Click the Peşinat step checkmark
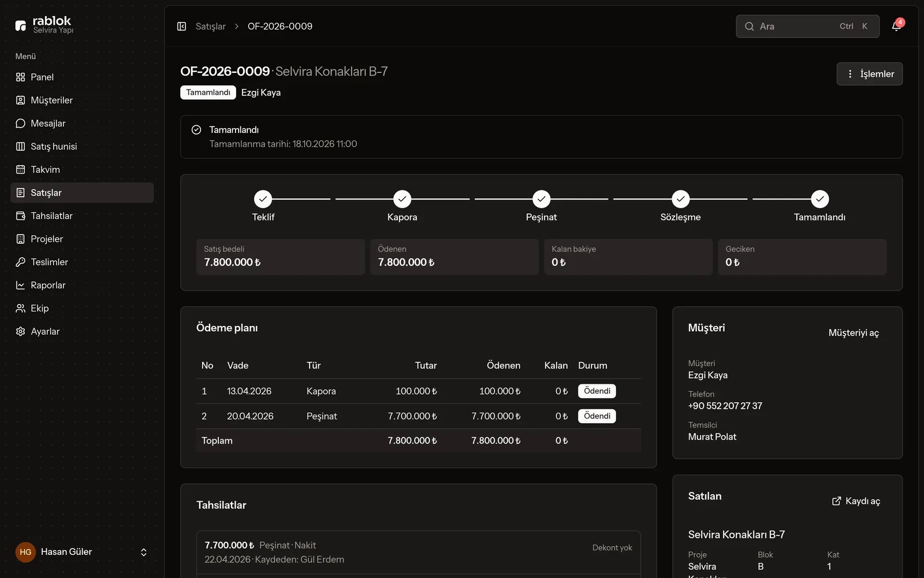924x578 pixels. tap(541, 199)
